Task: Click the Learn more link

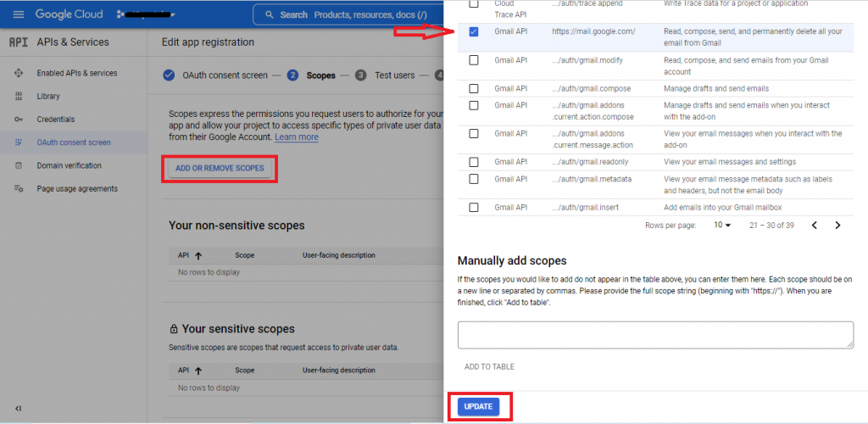Action: click(x=297, y=137)
